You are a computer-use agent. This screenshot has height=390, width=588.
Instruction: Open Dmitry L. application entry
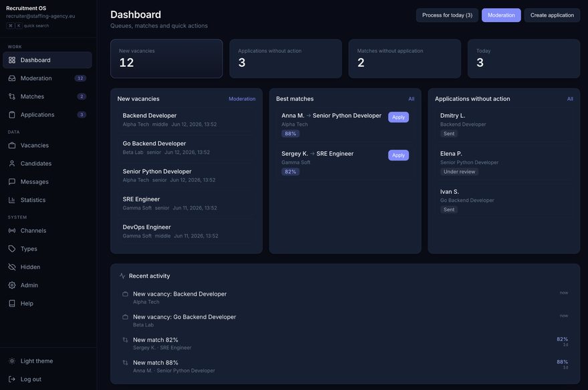point(504,124)
